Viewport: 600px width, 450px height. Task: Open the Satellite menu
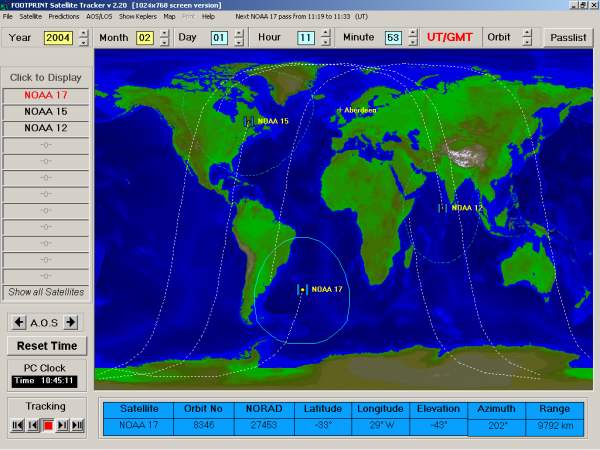[31, 16]
